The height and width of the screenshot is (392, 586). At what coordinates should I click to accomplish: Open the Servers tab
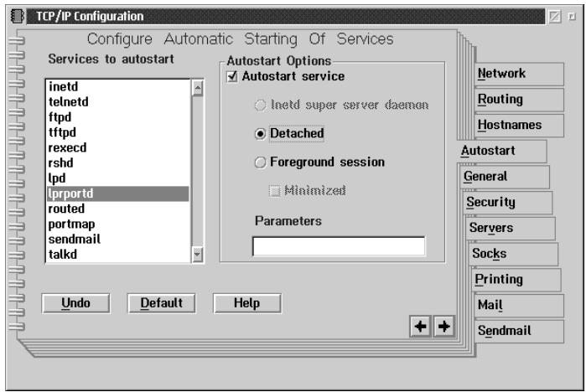tap(511, 228)
